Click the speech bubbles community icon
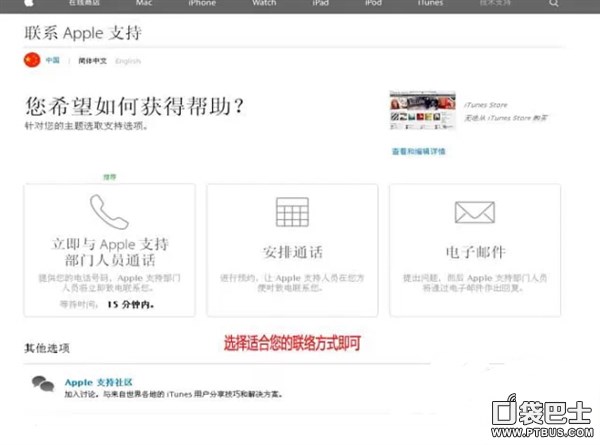Screen dimensions: 600x445 click(43, 383)
